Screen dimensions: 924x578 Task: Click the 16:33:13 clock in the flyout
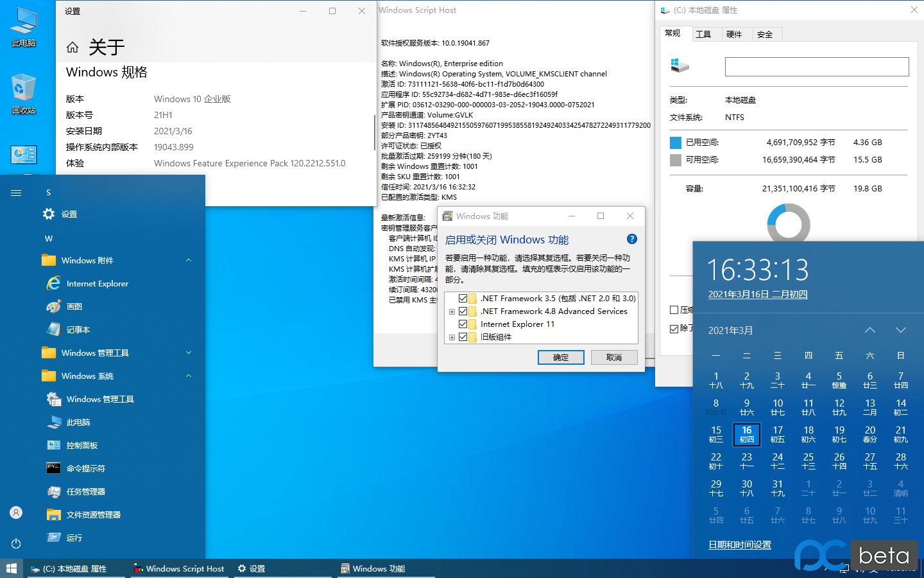pyautogui.click(x=758, y=270)
